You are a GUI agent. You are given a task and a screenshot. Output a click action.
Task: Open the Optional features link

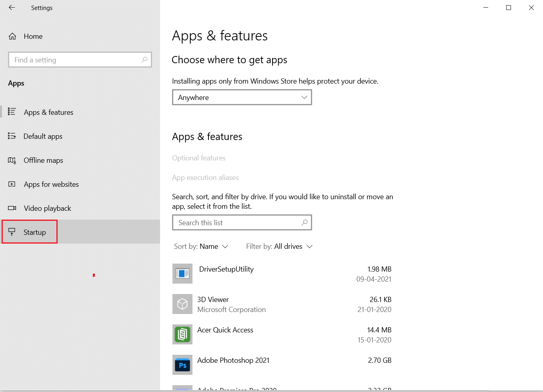click(x=199, y=158)
